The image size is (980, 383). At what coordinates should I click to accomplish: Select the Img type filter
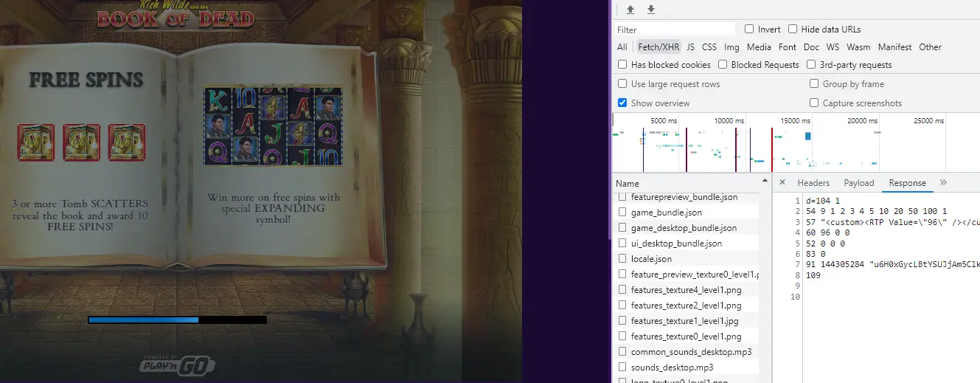(x=731, y=47)
